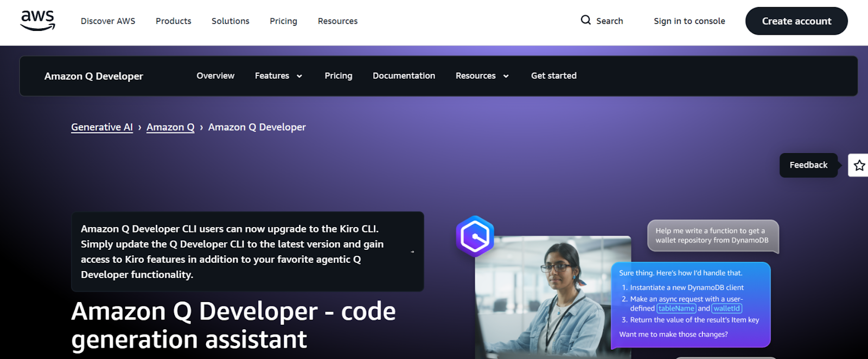The width and height of the screenshot is (868, 359).
Task: Click the Resources label in the product bar
Action: 476,75
